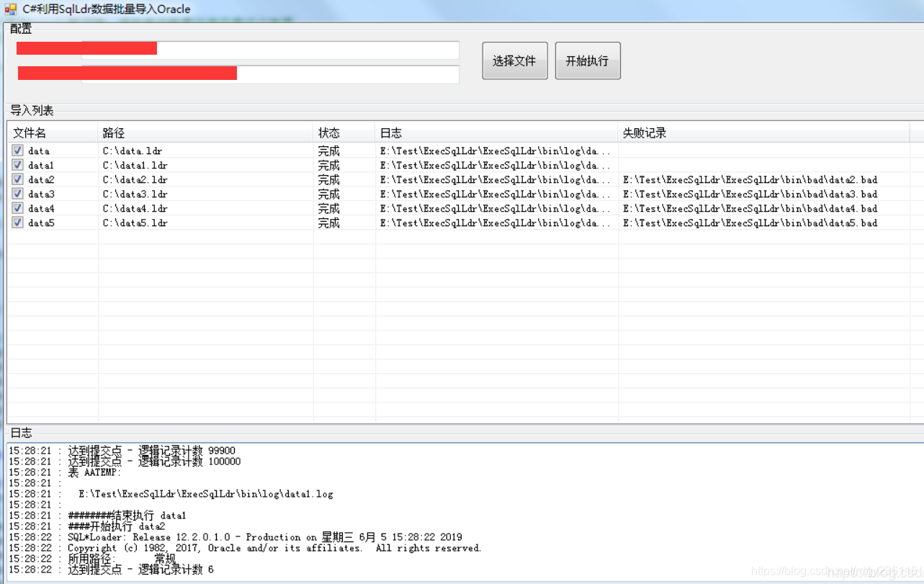Click the 开始执行 button
Image resolution: width=924 pixels, height=584 pixels.
(588, 60)
